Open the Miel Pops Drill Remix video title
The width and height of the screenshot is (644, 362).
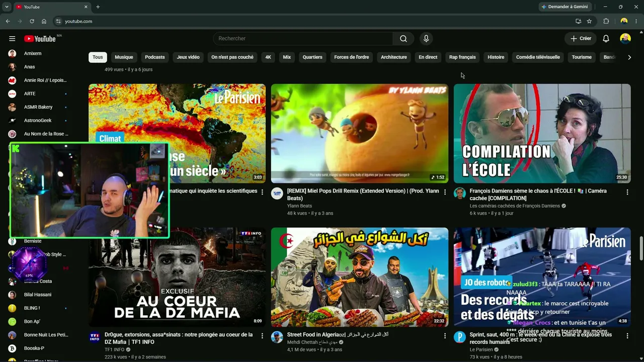(363, 195)
